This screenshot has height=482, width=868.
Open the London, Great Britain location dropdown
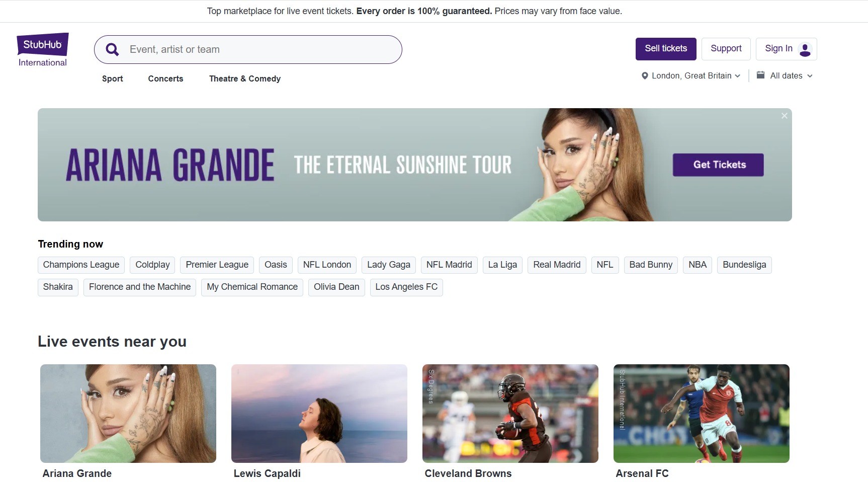coord(691,75)
